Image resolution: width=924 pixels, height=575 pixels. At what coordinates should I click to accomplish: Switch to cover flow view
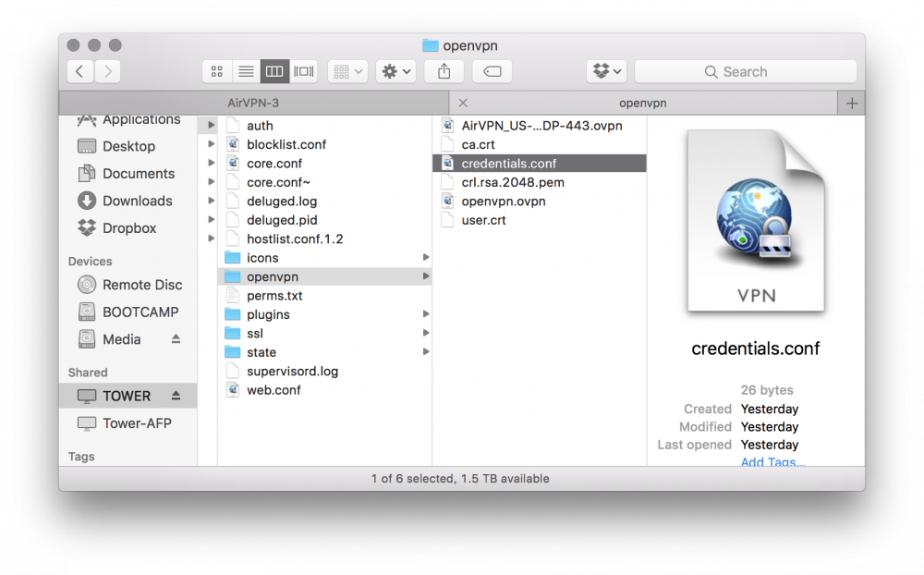click(303, 71)
